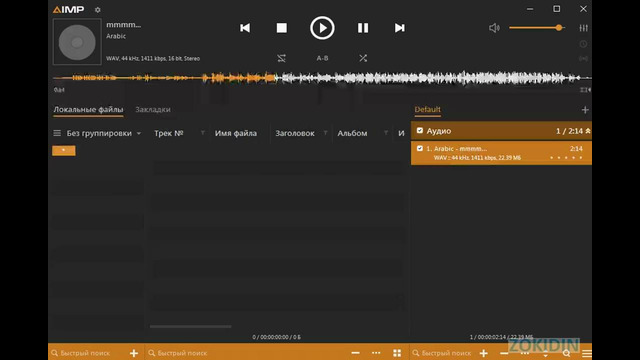Open the Без группировки dropdown

pyautogui.click(x=104, y=133)
